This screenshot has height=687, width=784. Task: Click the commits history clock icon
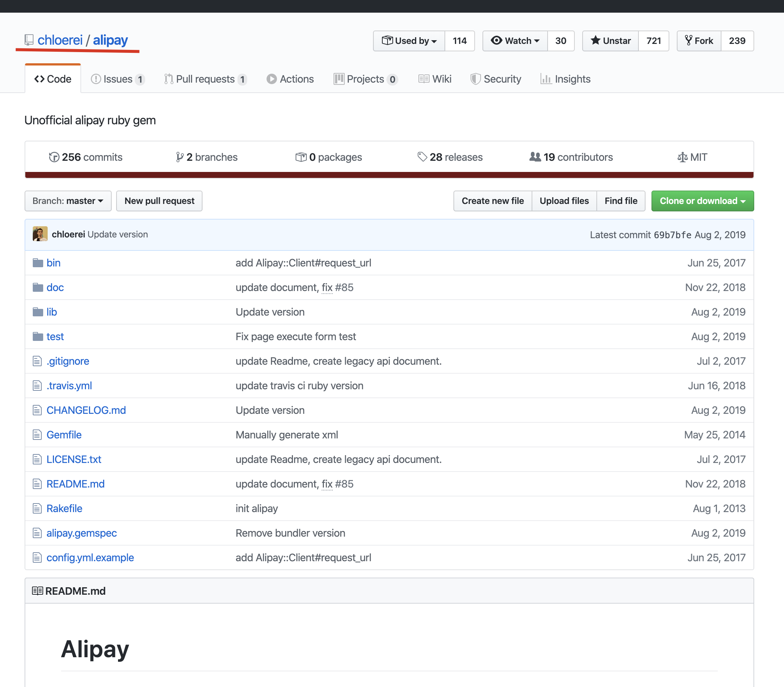[x=54, y=157]
